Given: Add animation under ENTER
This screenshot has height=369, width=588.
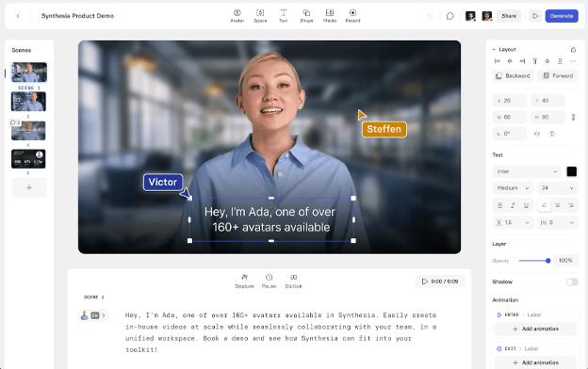Looking at the screenshot, I should tap(535, 329).
